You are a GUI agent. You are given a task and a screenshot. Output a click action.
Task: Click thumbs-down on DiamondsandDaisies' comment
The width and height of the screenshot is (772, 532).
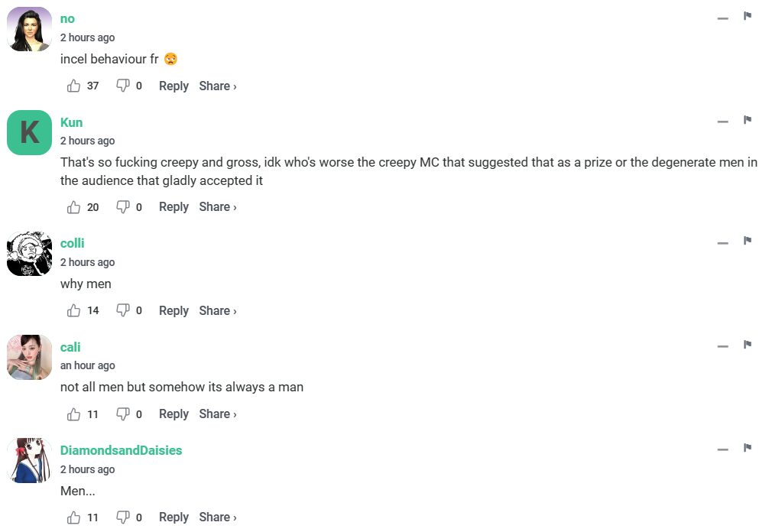point(122,517)
